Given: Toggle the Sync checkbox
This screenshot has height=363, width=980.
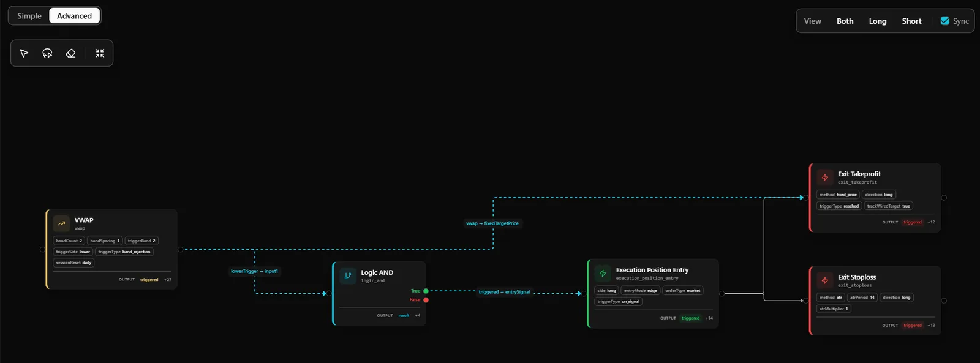Looking at the screenshot, I should (945, 21).
